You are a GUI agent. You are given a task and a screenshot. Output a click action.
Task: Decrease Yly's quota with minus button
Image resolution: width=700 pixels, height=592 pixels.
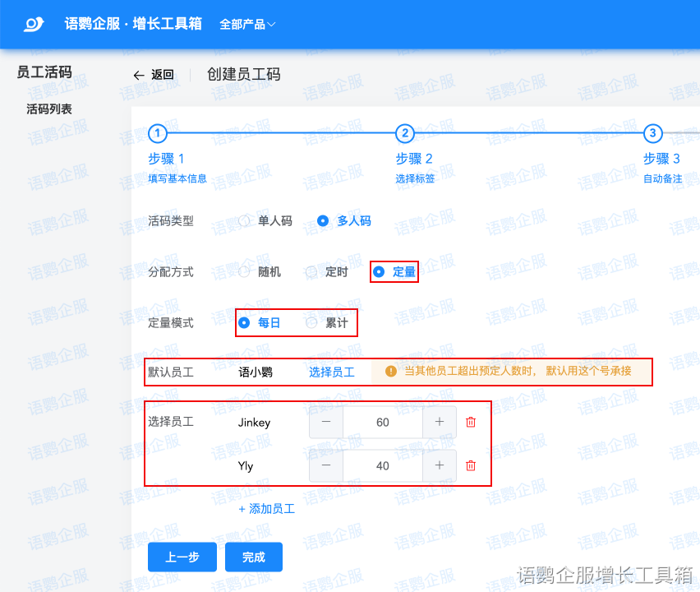coord(326,465)
